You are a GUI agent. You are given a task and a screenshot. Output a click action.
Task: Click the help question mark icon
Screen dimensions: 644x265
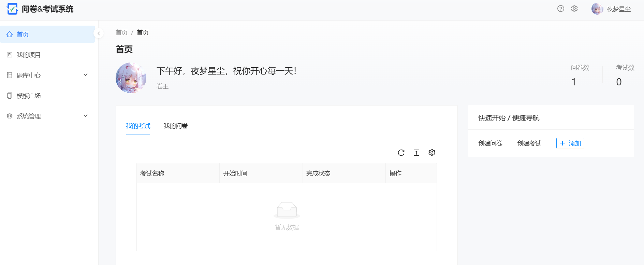tap(560, 9)
